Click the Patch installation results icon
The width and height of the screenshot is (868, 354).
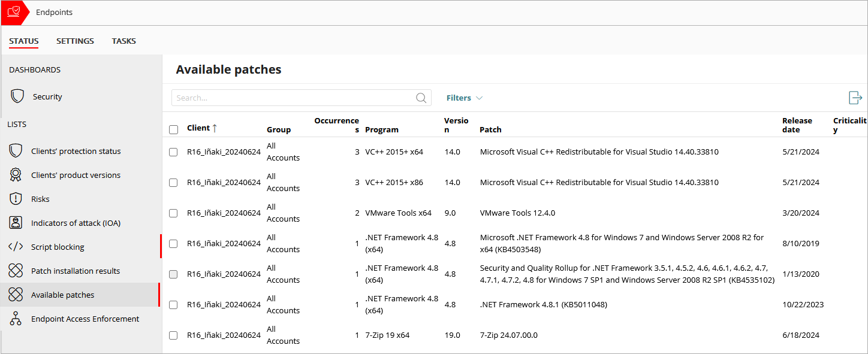click(x=16, y=271)
